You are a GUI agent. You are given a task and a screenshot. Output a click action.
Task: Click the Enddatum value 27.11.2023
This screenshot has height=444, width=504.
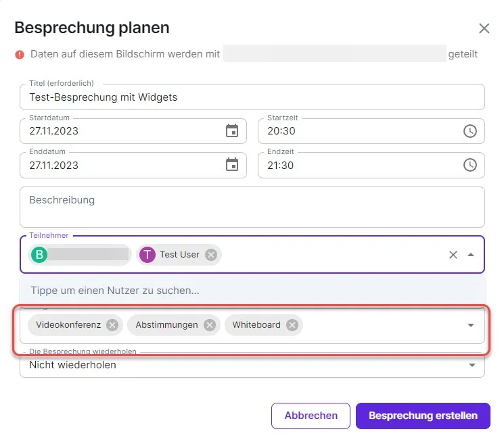click(x=53, y=166)
